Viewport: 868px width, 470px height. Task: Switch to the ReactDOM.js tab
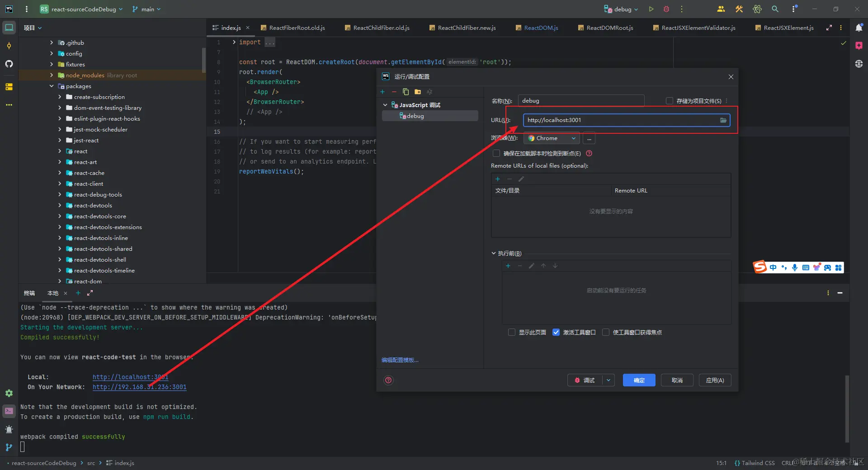[x=537, y=28]
